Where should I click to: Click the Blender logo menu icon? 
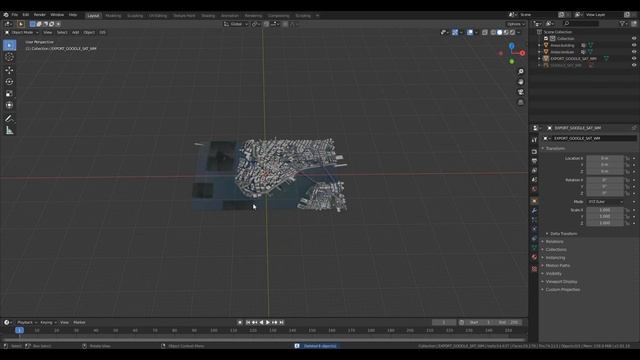coord(6,15)
